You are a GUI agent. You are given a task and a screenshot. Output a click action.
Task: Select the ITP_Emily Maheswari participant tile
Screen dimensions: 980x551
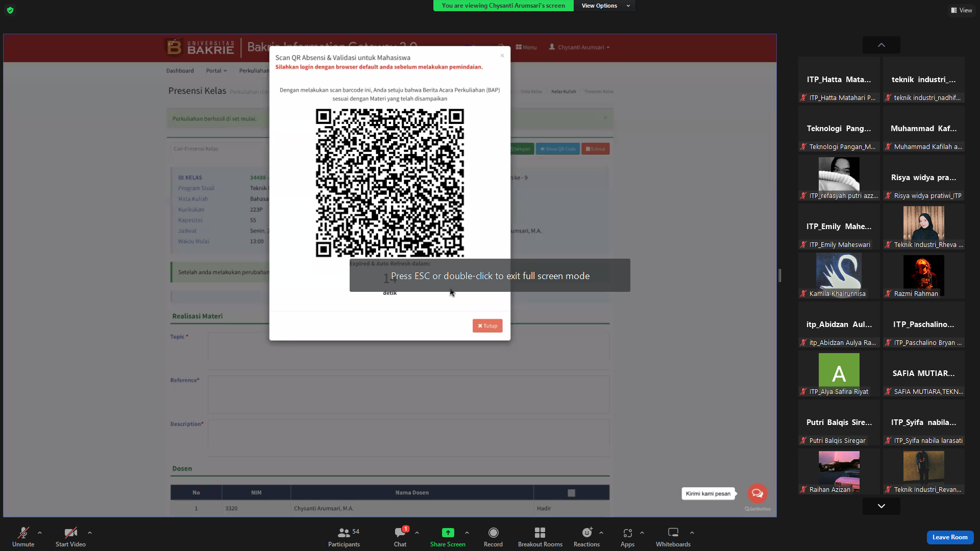(x=839, y=227)
